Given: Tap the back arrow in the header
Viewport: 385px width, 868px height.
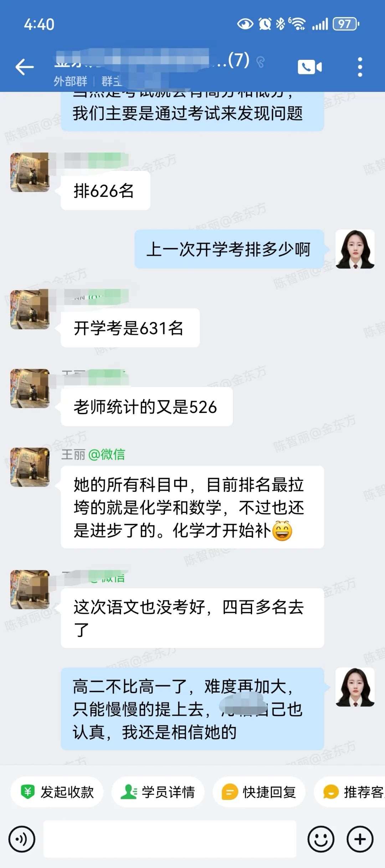Looking at the screenshot, I should tap(25, 67).
